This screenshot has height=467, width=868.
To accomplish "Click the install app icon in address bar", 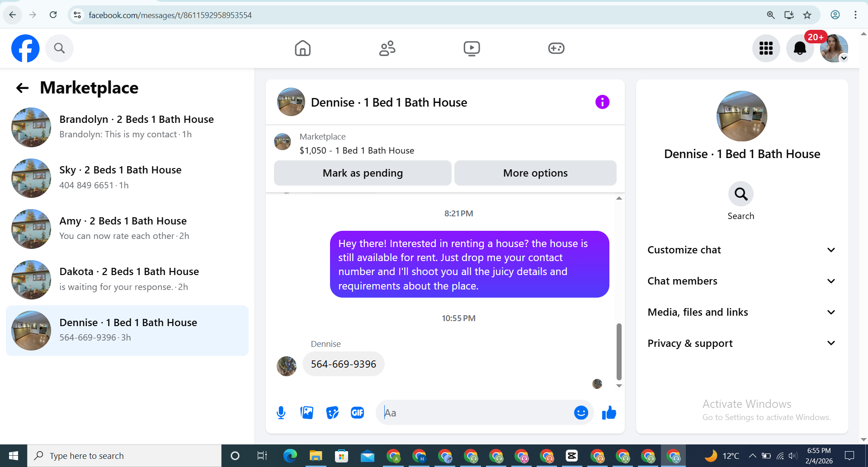I will coord(789,15).
